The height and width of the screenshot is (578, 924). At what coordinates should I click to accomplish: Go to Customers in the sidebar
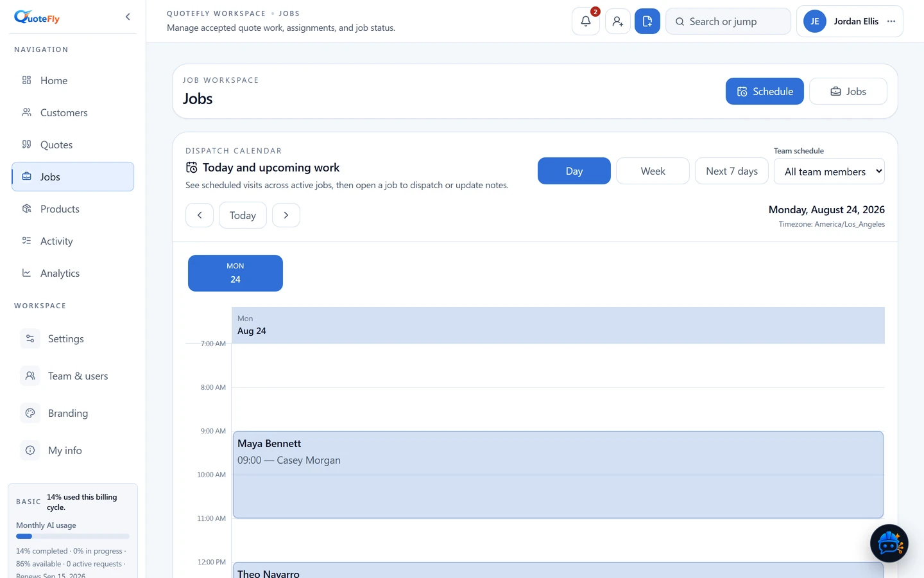click(x=73, y=112)
